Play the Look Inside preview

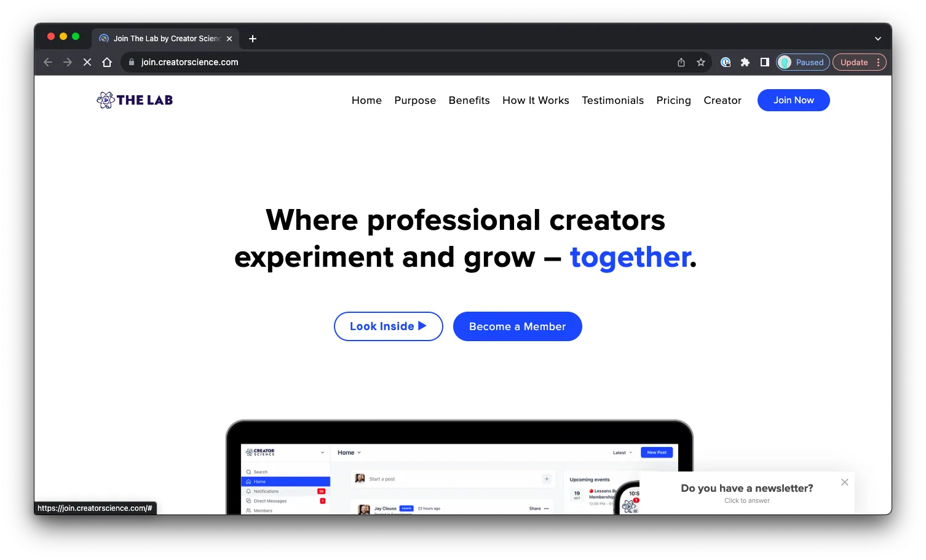[x=389, y=326]
